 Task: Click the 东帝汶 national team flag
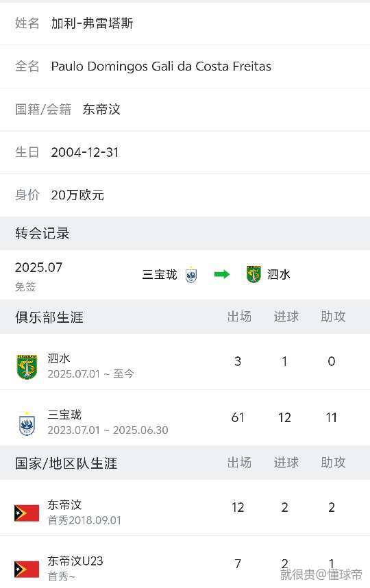(x=27, y=513)
